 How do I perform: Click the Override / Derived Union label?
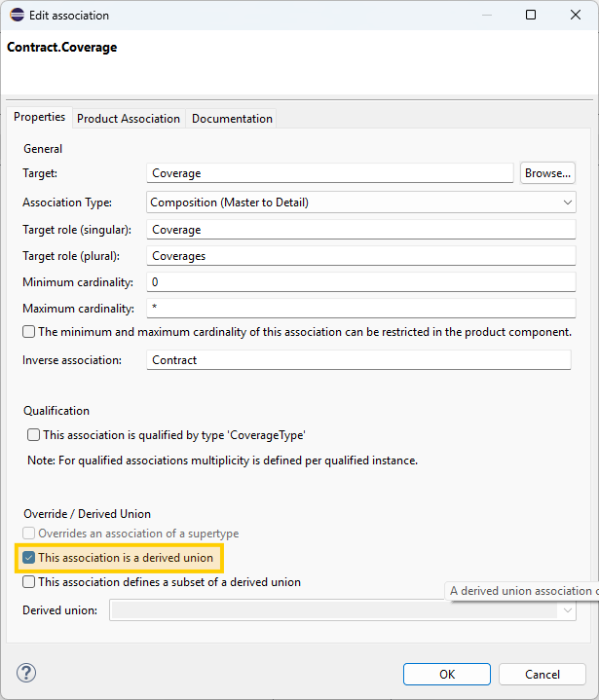[87, 514]
